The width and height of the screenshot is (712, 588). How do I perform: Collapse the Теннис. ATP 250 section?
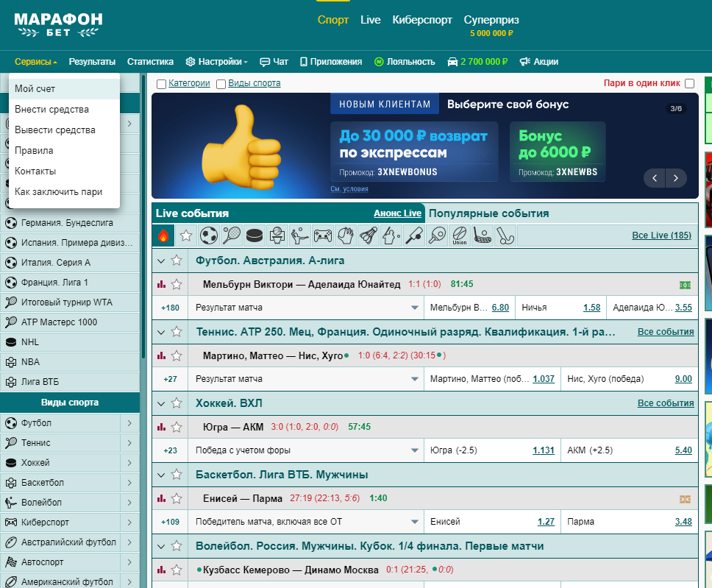tap(161, 332)
